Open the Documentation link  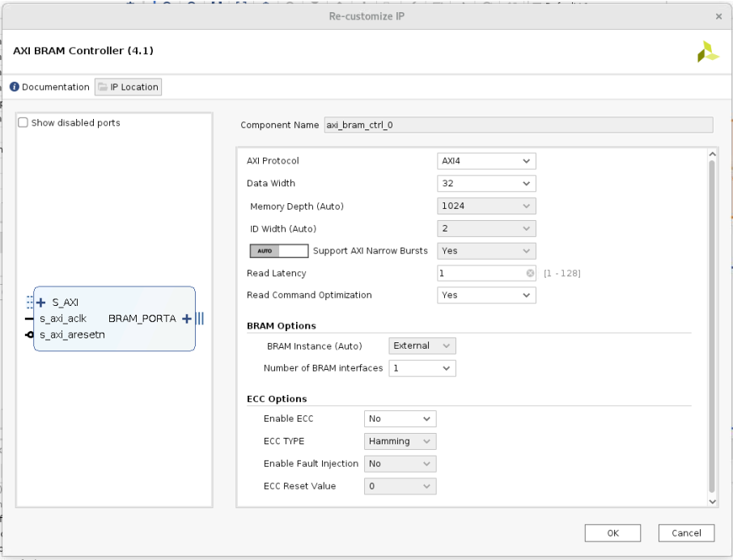click(x=57, y=87)
